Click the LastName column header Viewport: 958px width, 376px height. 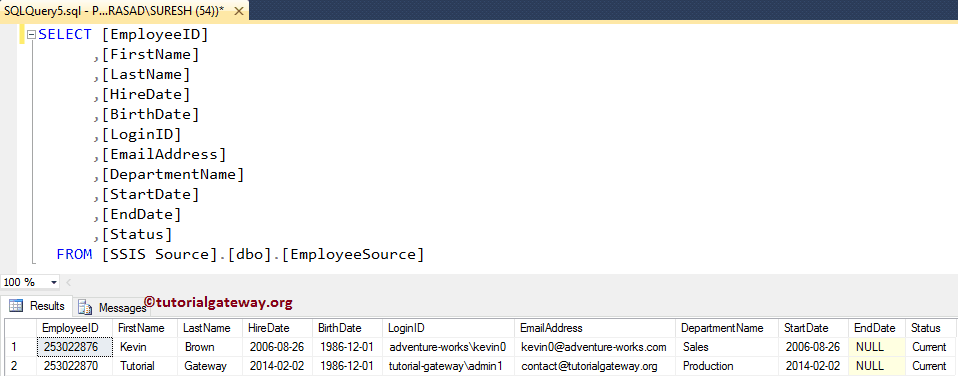(x=210, y=328)
